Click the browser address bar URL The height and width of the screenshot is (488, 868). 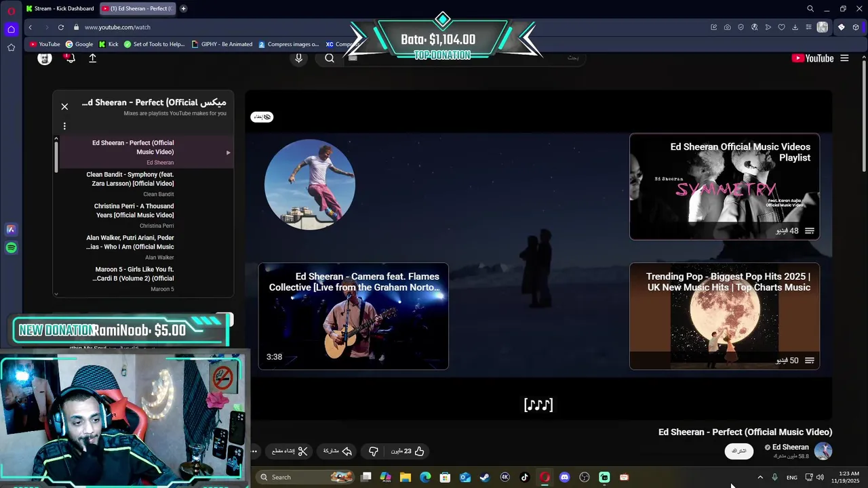117,27
